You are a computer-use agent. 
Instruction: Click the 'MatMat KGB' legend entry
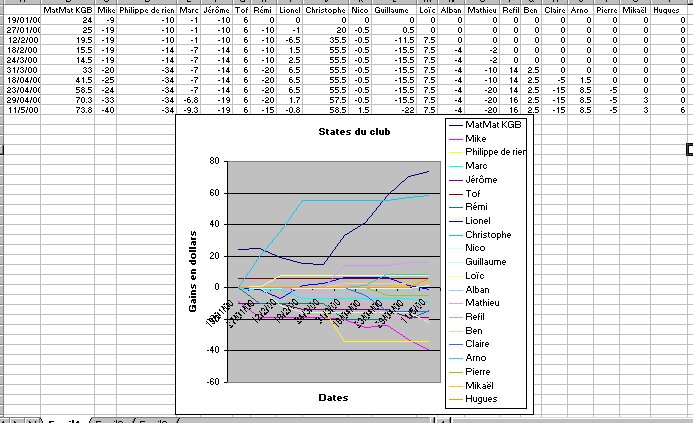point(485,125)
